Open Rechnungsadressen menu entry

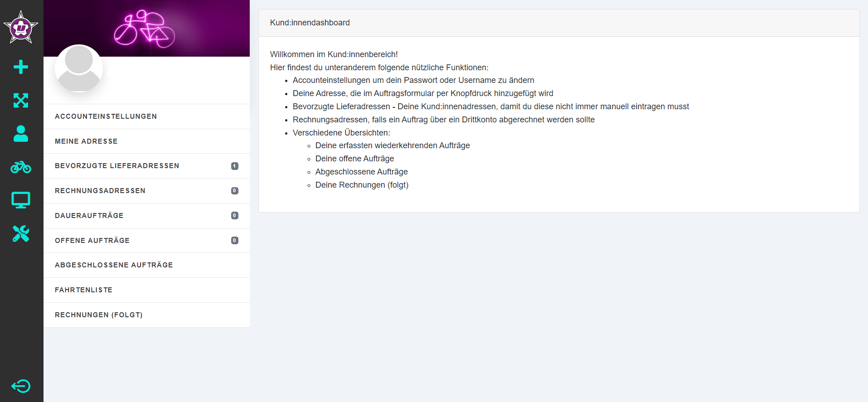point(146,191)
